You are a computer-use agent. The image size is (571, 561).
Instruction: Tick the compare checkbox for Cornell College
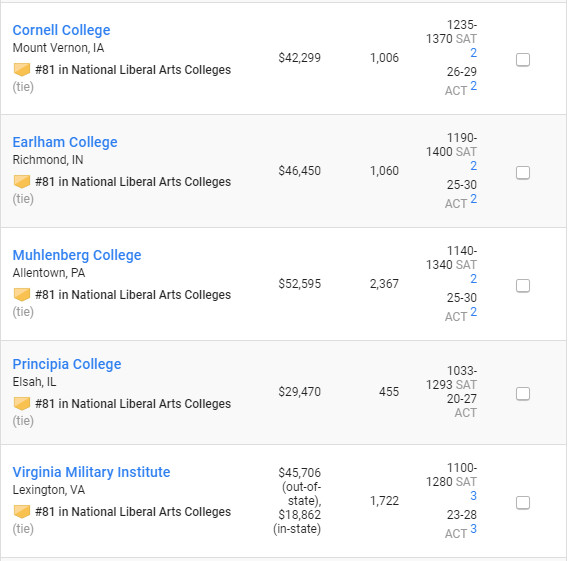(523, 60)
